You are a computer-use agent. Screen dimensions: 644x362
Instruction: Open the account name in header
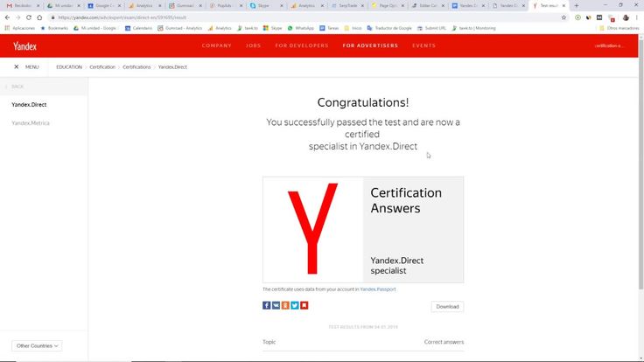tap(609, 45)
